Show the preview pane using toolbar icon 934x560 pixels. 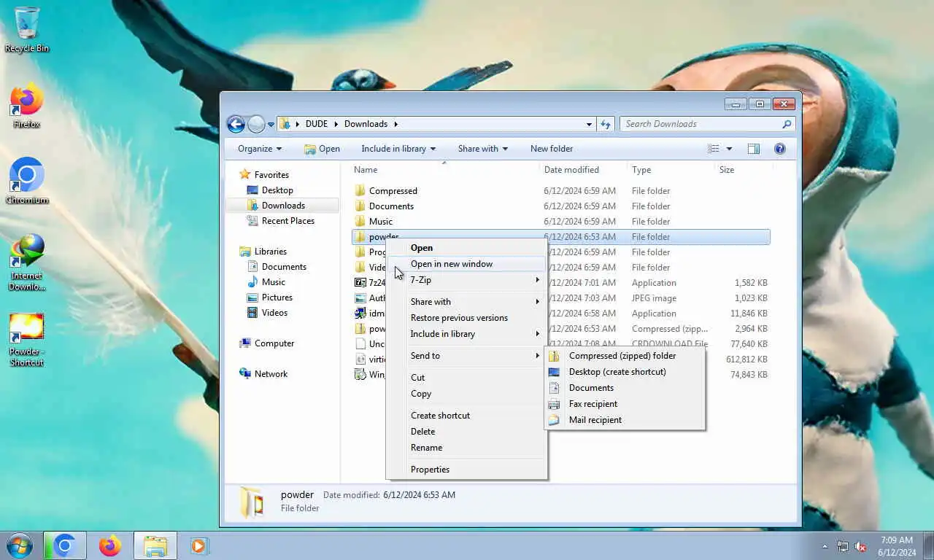(754, 149)
